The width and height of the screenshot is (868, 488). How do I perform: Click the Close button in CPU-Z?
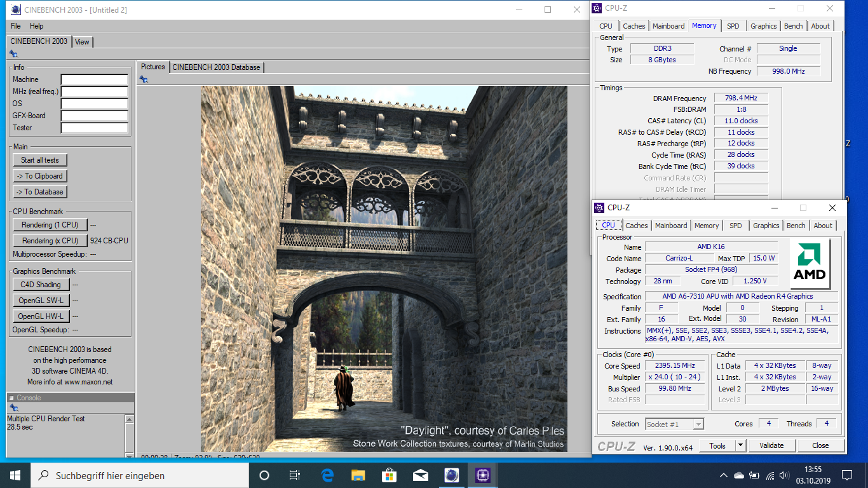click(820, 445)
